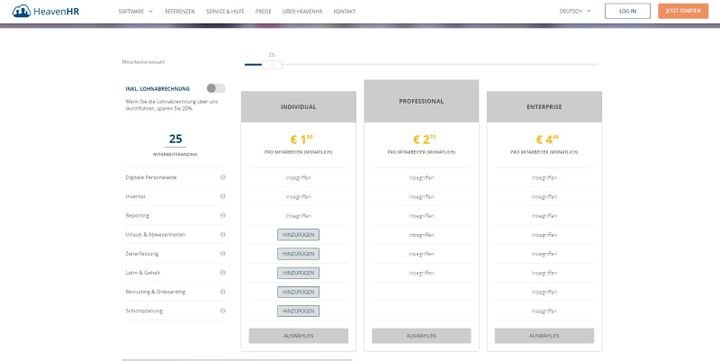Viewport: 720px width, 361px height.
Task: Add Recruiting & Onboarding via Hinzufügen
Action: pyautogui.click(x=298, y=292)
